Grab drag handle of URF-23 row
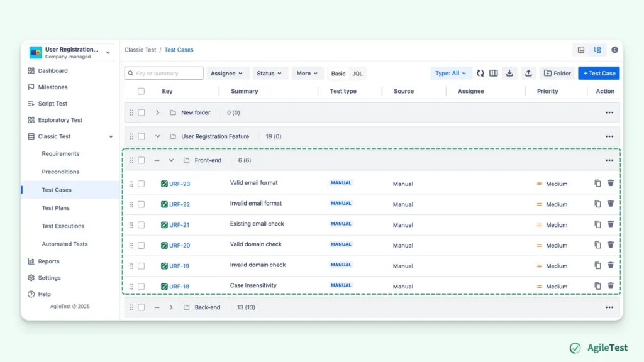This screenshot has width=644, height=362. (x=131, y=184)
